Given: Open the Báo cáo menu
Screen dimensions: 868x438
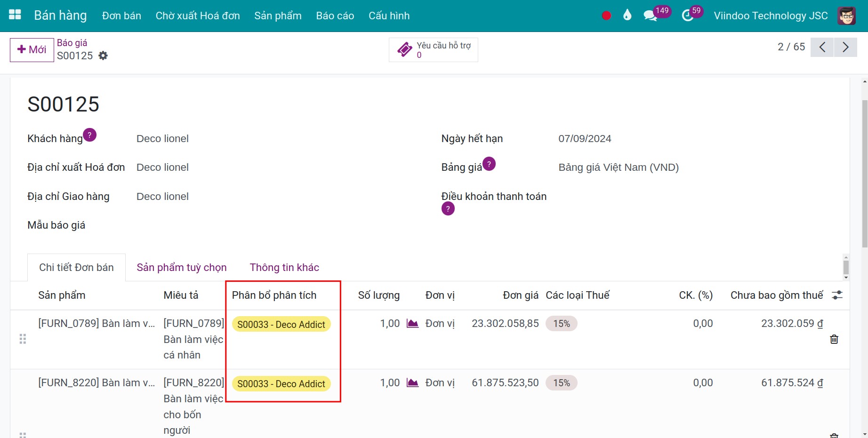Looking at the screenshot, I should pyautogui.click(x=335, y=16).
